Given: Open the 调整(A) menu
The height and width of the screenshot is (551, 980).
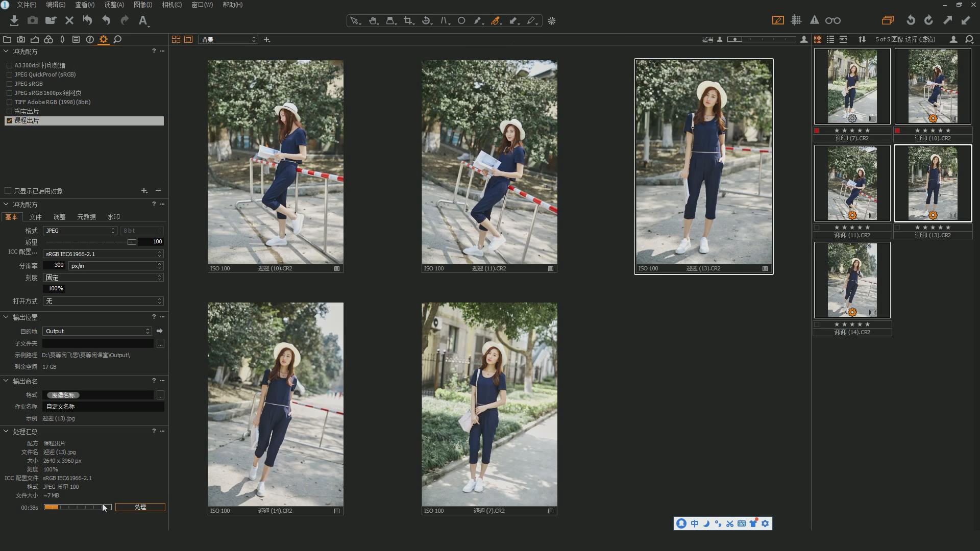Looking at the screenshot, I should 114,5.
